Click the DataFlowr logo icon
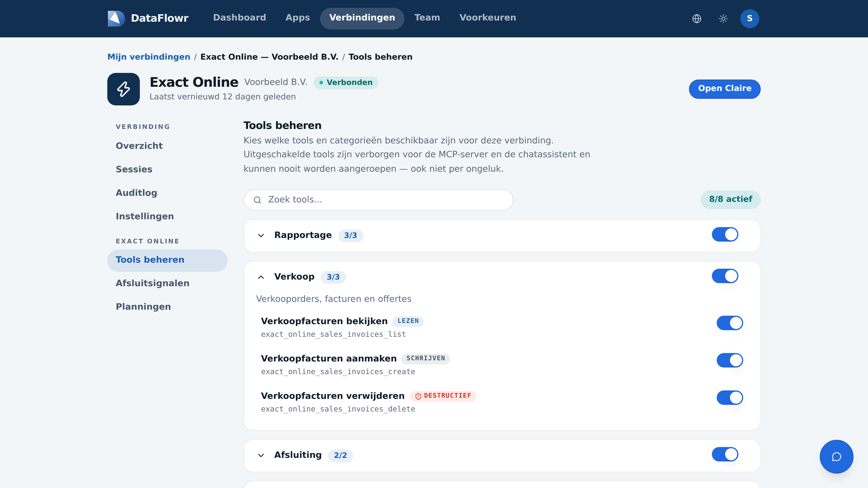 point(116,18)
